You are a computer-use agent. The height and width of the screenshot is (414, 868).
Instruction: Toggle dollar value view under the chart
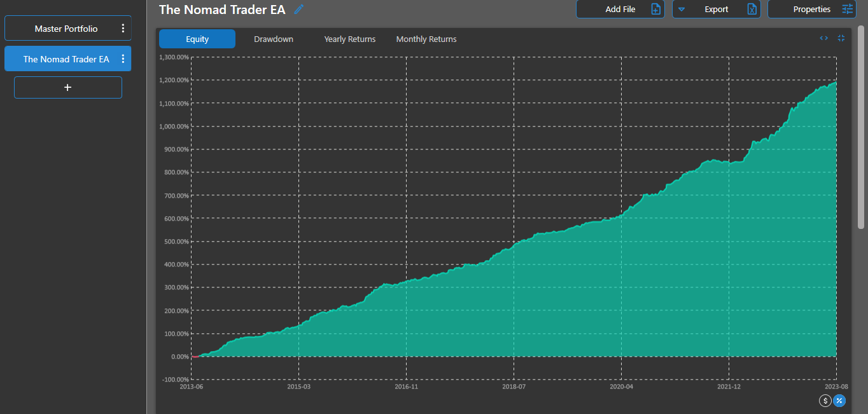pyautogui.click(x=825, y=401)
